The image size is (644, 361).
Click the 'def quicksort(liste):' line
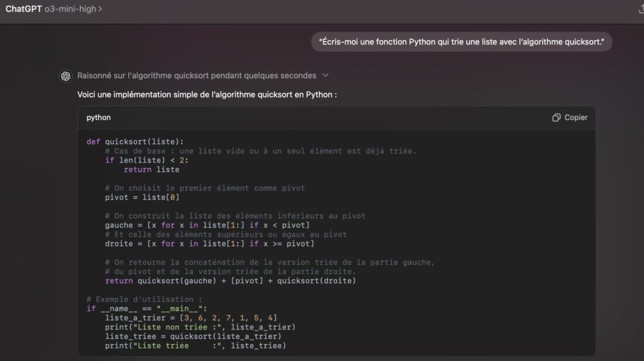pos(135,142)
